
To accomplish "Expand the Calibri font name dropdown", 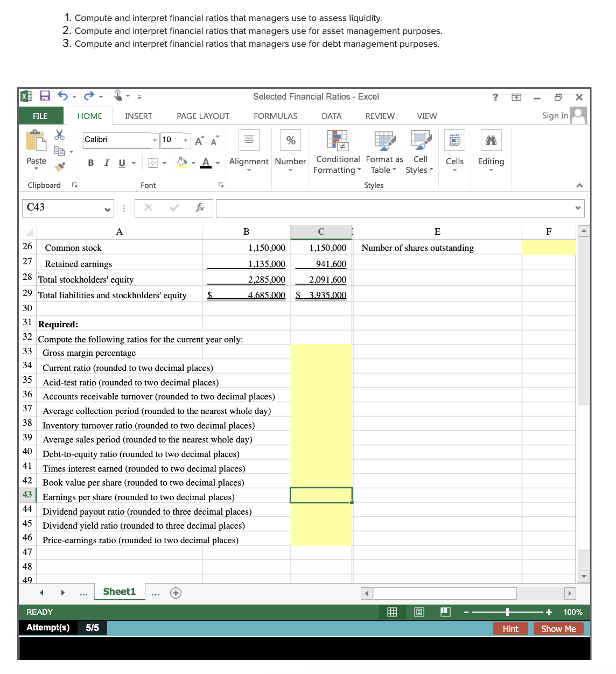I will click(x=155, y=141).
